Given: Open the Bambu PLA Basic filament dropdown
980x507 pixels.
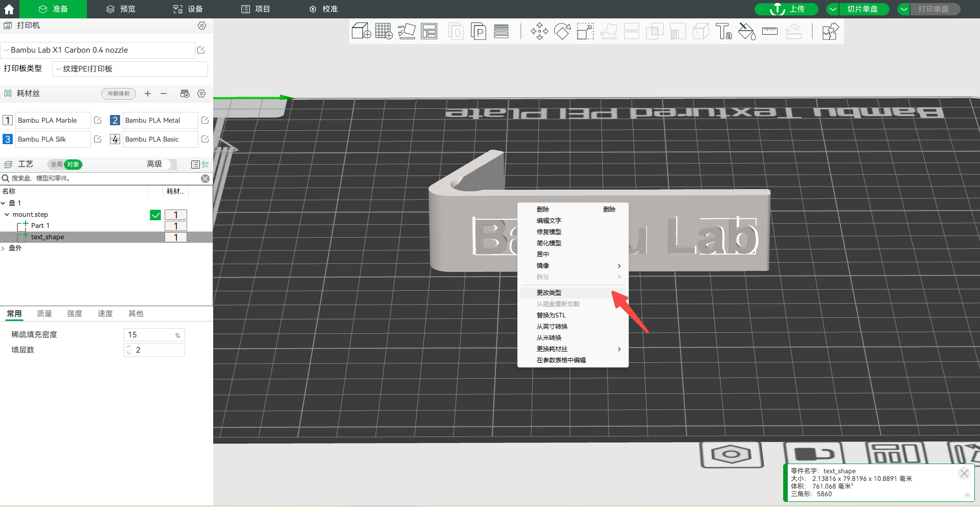Looking at the screenshot, I should click(160, 139).
